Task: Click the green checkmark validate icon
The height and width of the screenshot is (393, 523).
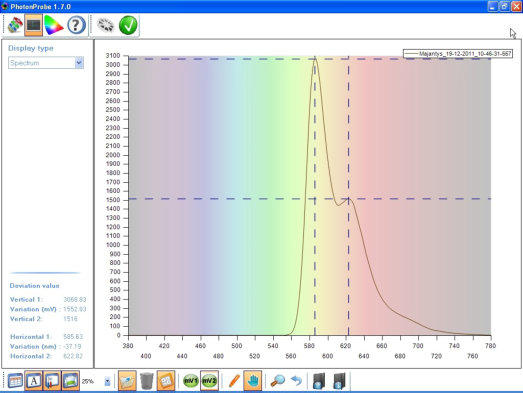Action: [128, 25]
